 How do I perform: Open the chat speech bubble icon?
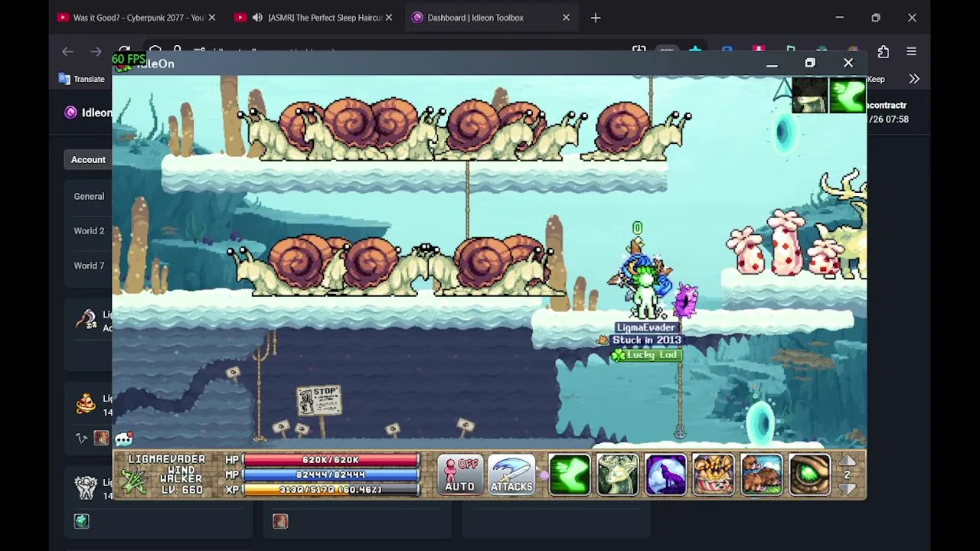point(124,439)
